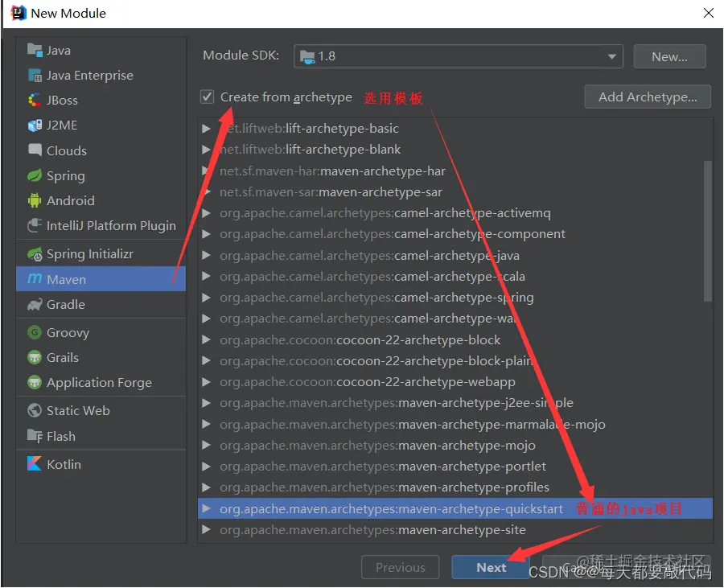Select Kotlin in the sidebar list
Viewport: 724px width, 588px height.
101,464
